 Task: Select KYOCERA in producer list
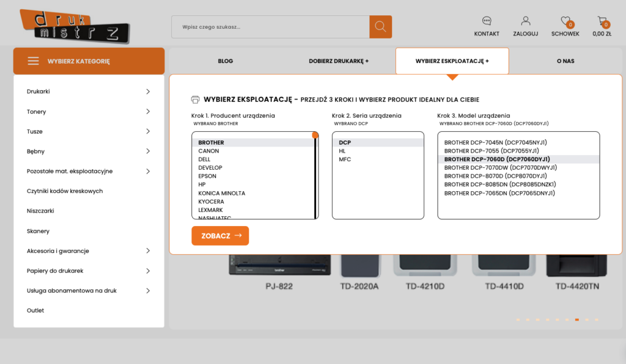(211, 202)
